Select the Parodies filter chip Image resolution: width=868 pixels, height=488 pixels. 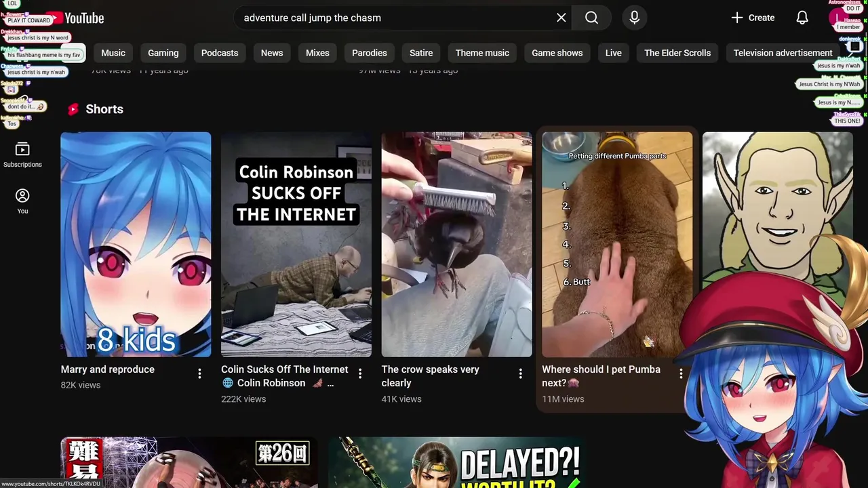click(x=370, y=53)
